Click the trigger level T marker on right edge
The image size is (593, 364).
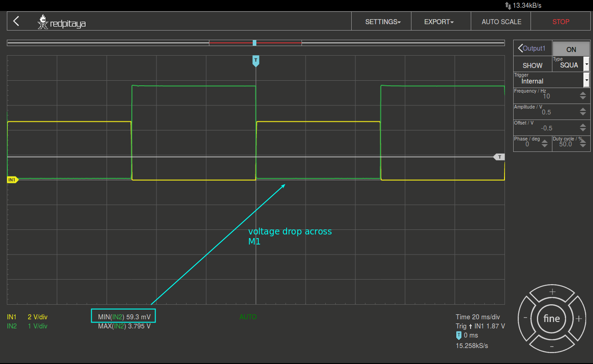click(499, 157)
